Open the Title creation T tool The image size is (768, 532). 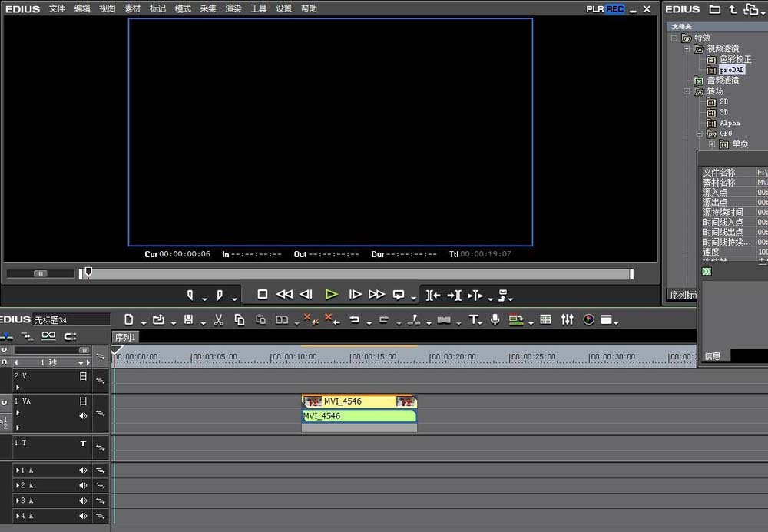tap(474, 319)
